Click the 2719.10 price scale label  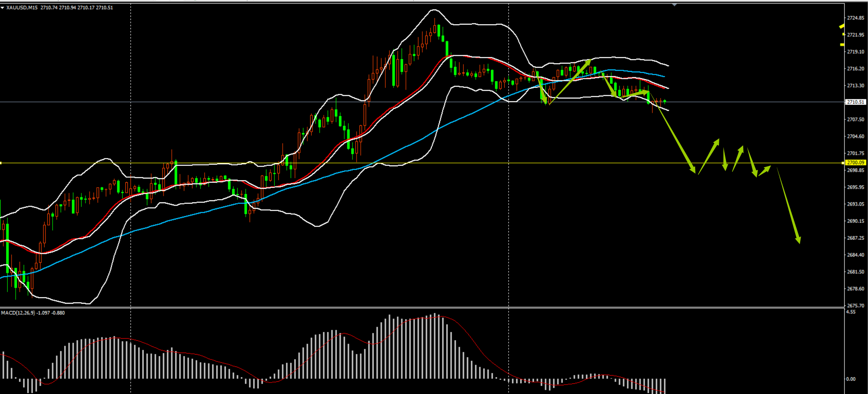(x=856, y=52)
